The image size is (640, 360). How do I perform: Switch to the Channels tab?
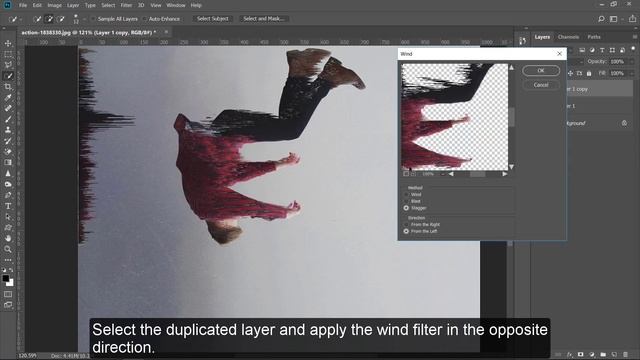(568, 37)
